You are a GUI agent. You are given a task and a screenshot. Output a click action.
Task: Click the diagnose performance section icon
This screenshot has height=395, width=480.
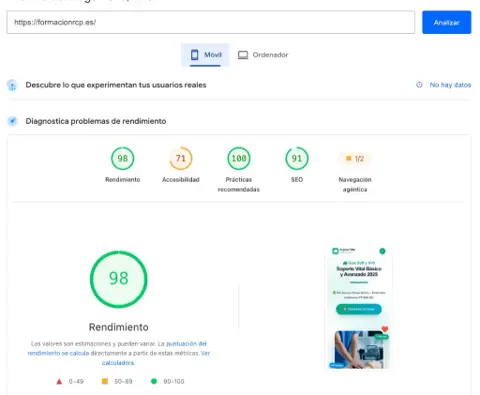point(12,121)
